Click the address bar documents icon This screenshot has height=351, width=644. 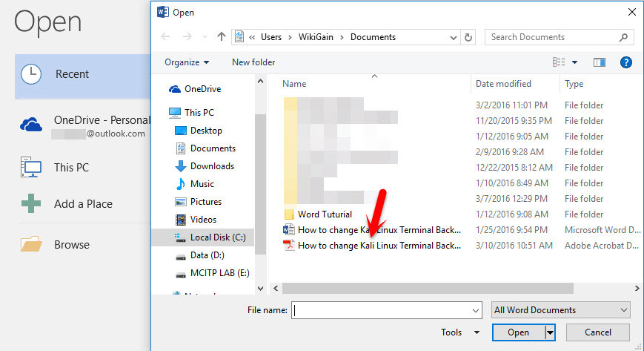point(239,36)
